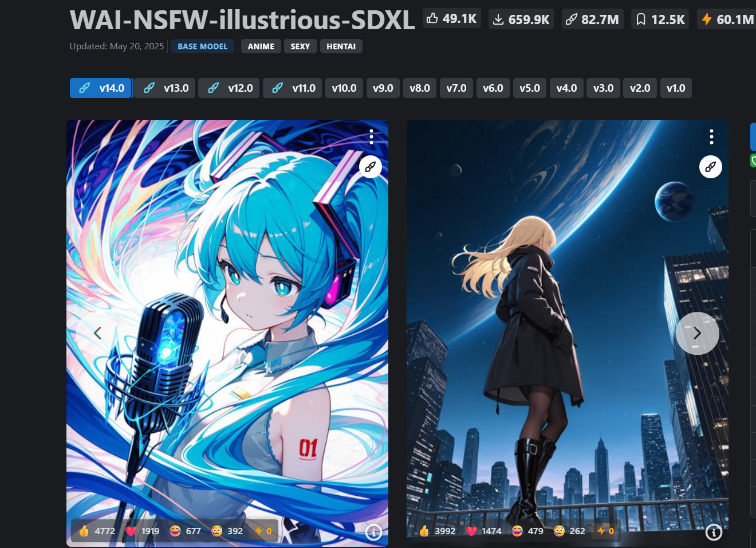Click the BASE MODEL tag

[x=202, y=46]
